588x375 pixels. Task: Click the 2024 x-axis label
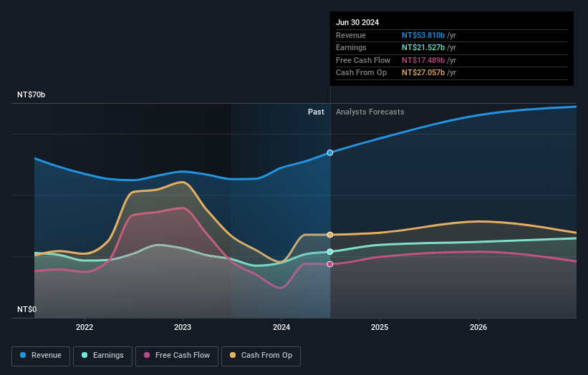coord(281,327)
